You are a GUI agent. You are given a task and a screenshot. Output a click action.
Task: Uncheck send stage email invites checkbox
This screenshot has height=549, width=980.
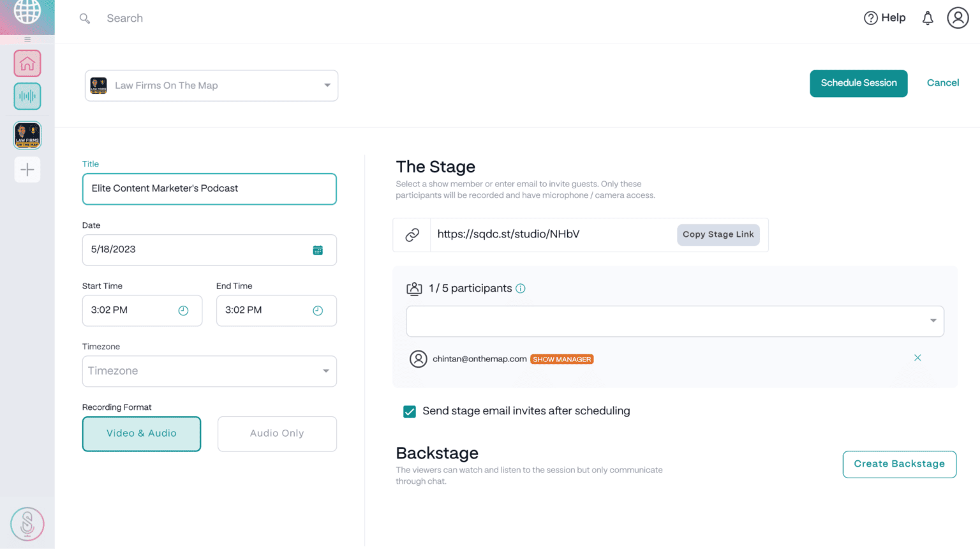click(x=410, y=412)
